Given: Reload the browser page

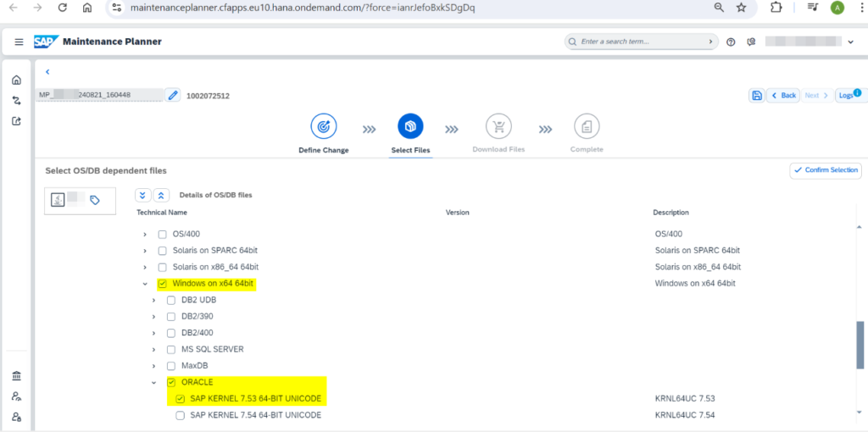Looking at the screenshot, I should tap(63, 8).
